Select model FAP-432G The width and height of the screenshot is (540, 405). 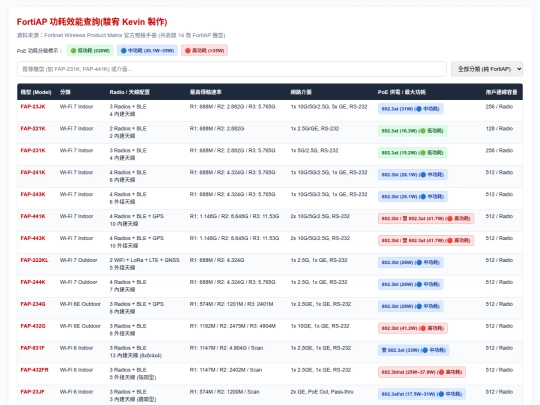33,326
